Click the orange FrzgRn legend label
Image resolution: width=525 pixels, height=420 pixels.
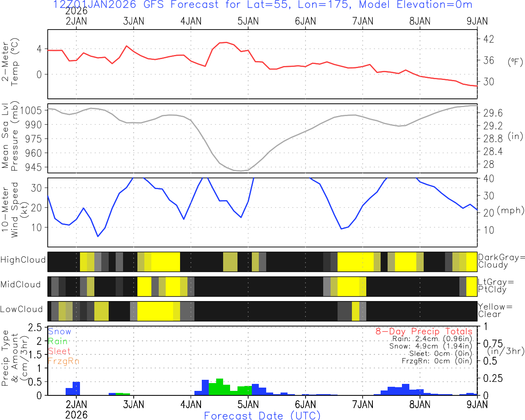63,361
